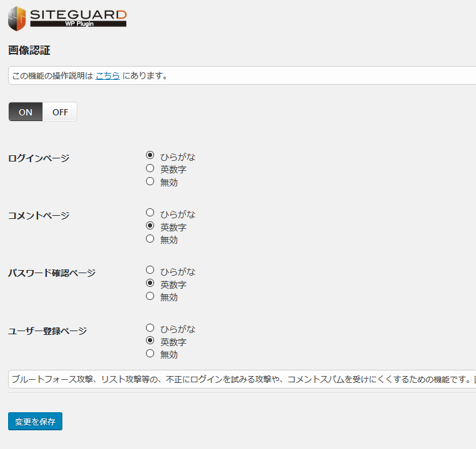Select ひらがな for パスワード確認ページ

pos(150,269)
